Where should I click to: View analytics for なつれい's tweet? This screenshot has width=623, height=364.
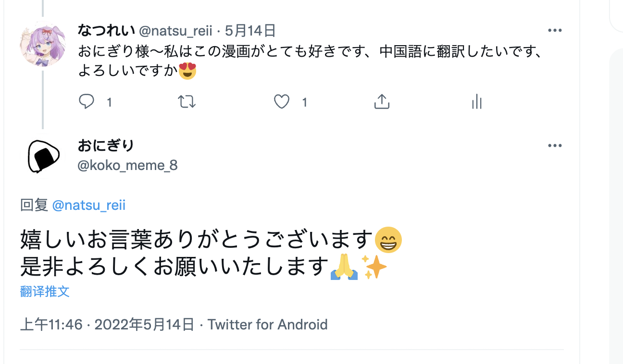[x=476, y=102]
